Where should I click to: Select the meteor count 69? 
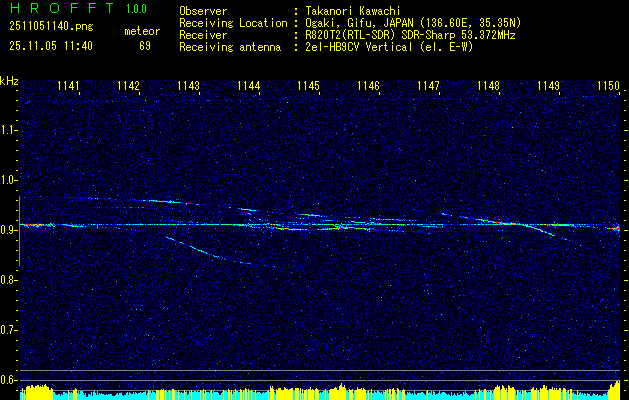(145, 46)
